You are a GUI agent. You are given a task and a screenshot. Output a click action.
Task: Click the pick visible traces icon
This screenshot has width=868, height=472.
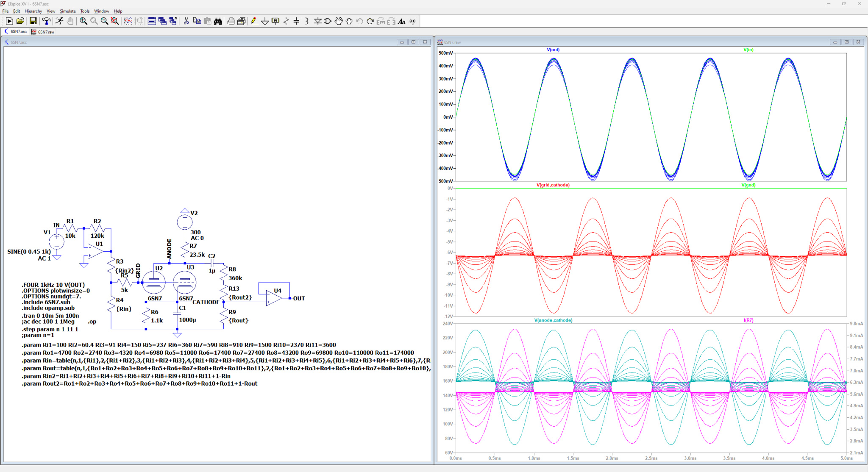coord(128,21)
